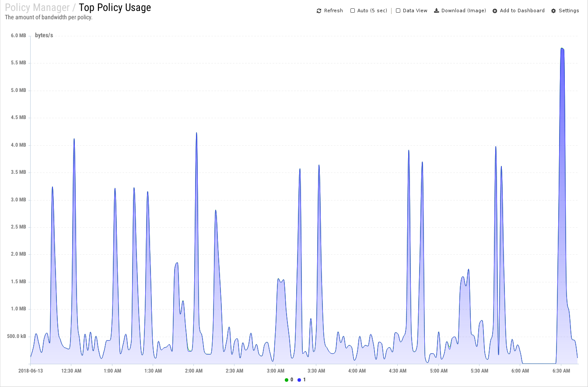The image size is (588, 387).
Task: Click legend label 0
Action: [292, 380]
